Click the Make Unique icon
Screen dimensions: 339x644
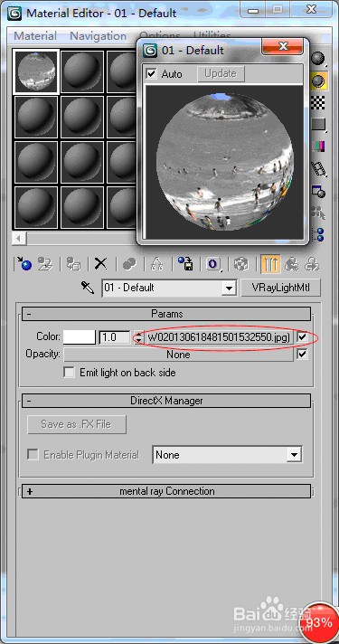(156, 263)
